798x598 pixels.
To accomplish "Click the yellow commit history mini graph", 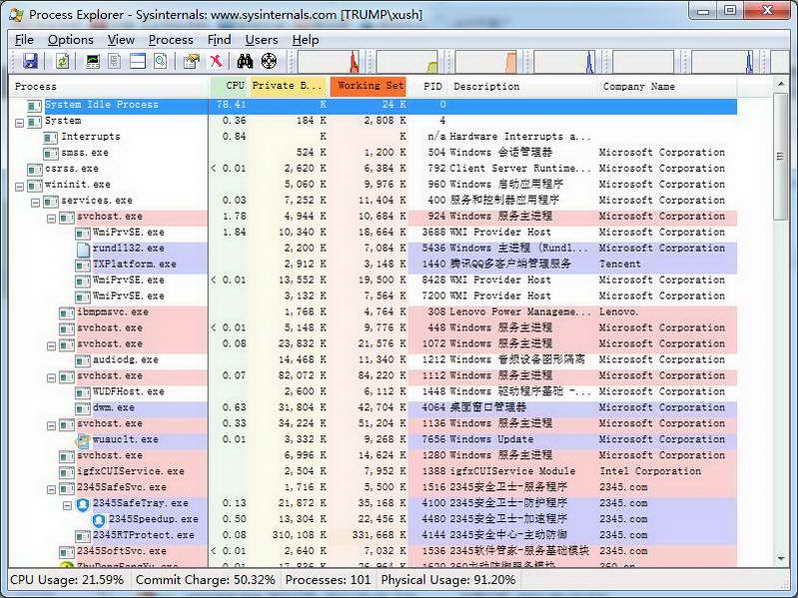I will pos(407,62).
